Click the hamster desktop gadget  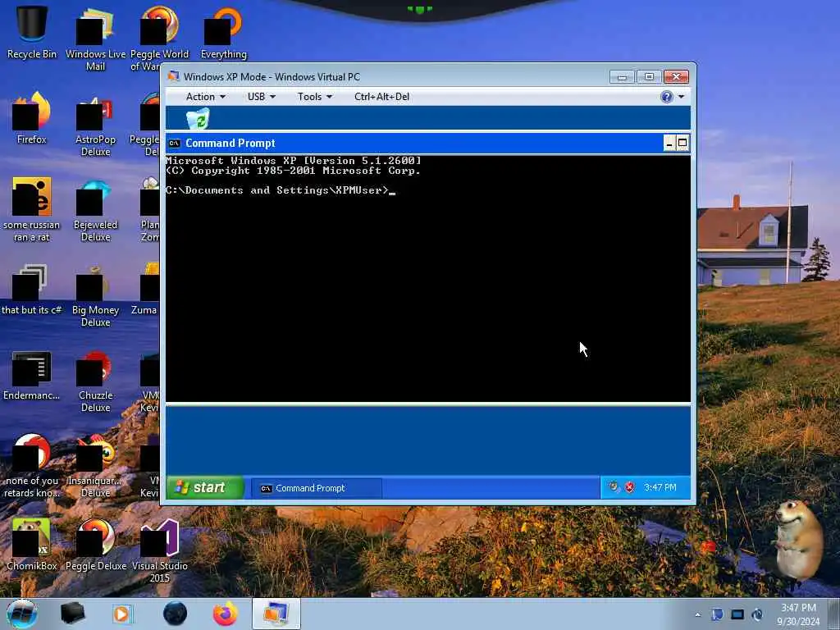point(798,539)
